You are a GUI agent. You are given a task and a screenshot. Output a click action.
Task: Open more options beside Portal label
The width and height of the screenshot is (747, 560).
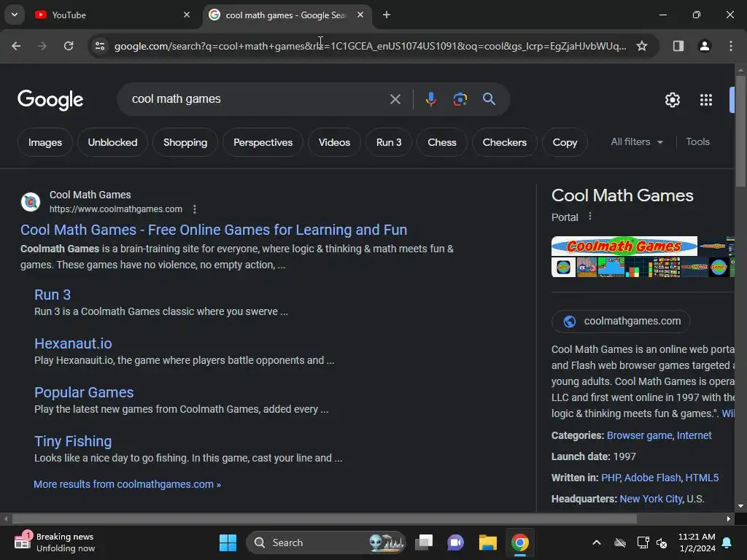[x=589, y=217]
